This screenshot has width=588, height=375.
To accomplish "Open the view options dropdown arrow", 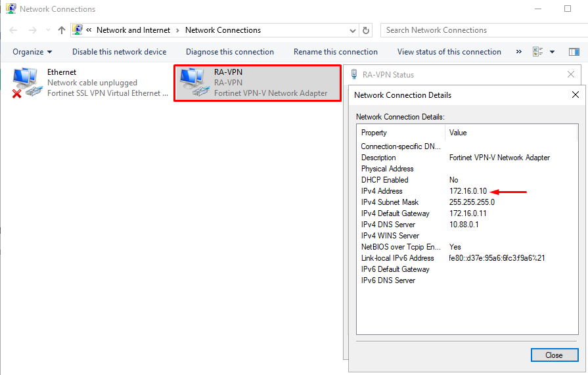I will pos(552,52).
